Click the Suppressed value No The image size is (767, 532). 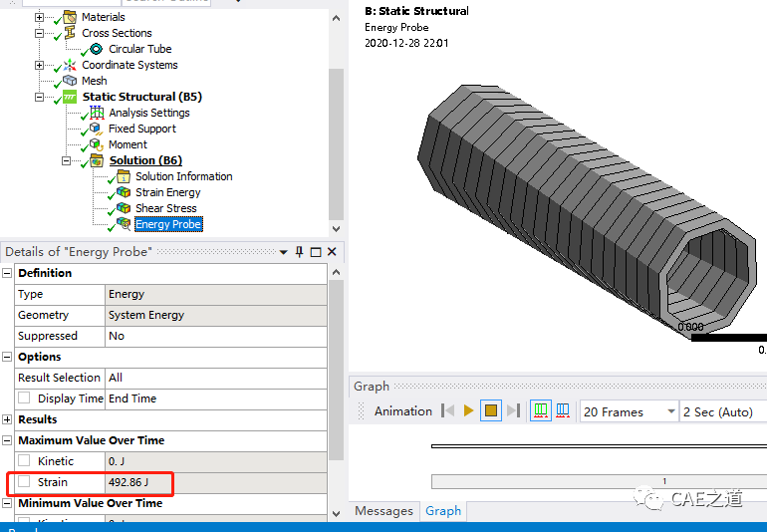point(216,336)
